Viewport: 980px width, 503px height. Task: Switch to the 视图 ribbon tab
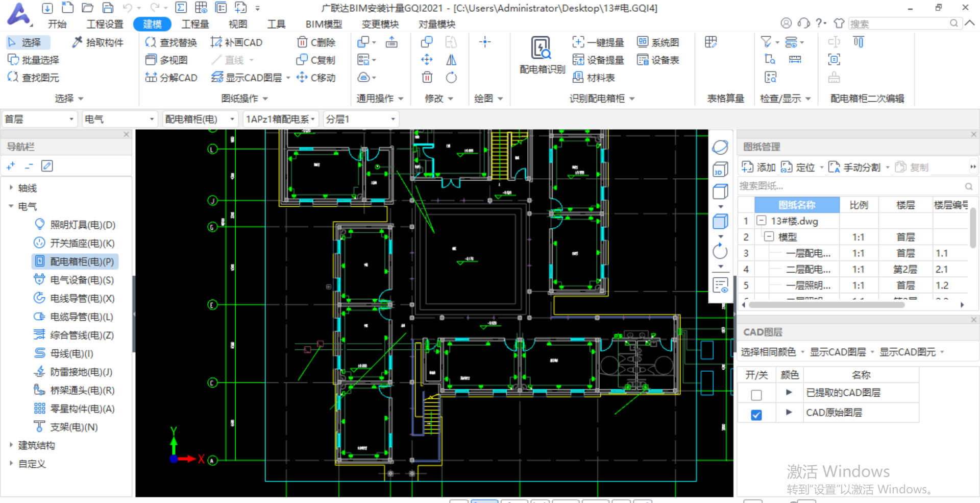click(x=237, y=24)
